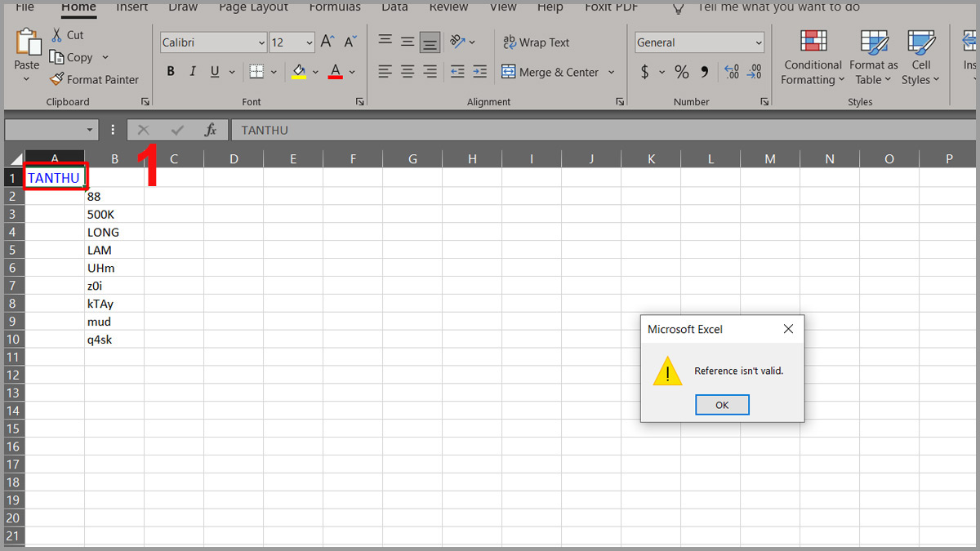Click the Increase Font Size icon

point(327,42)
